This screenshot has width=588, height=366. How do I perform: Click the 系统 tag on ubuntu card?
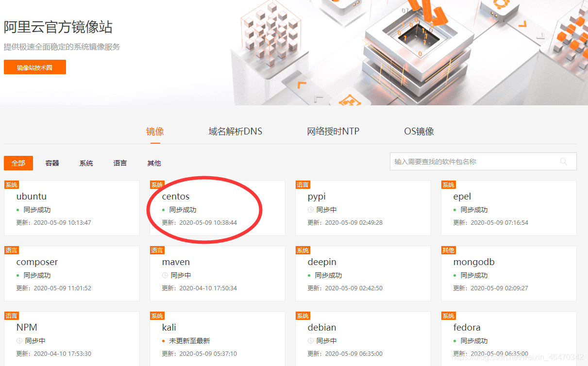click(x=11, y=184)
